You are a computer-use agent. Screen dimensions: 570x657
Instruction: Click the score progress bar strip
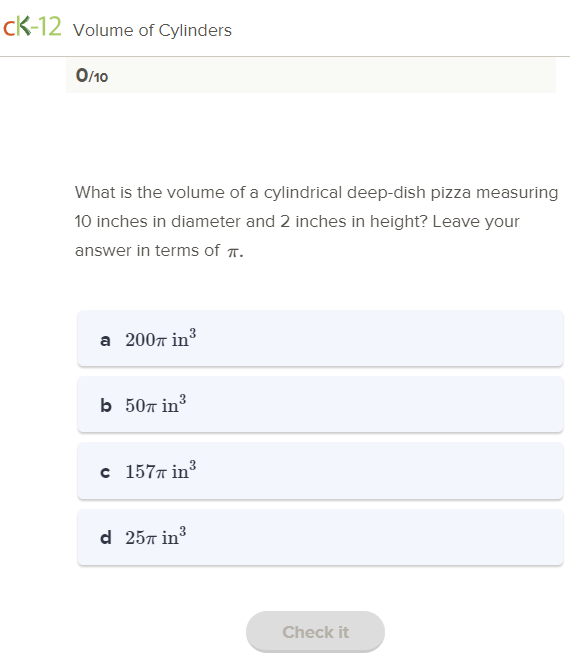click(x=311, y=75)
